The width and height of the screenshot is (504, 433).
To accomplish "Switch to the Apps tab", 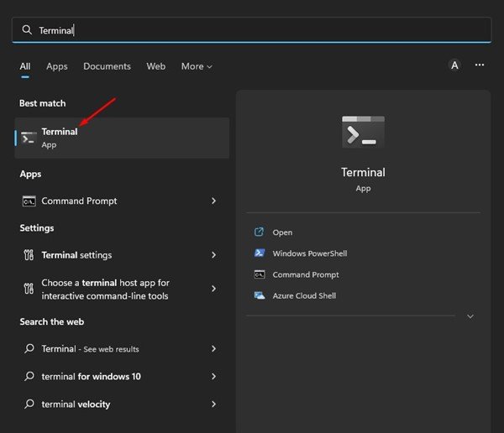I will coord(57,66).
